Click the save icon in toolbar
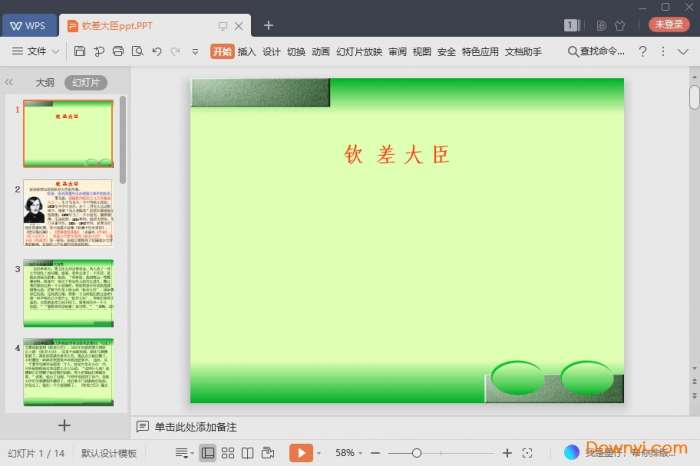700x466 pixels. pos(79,51)
